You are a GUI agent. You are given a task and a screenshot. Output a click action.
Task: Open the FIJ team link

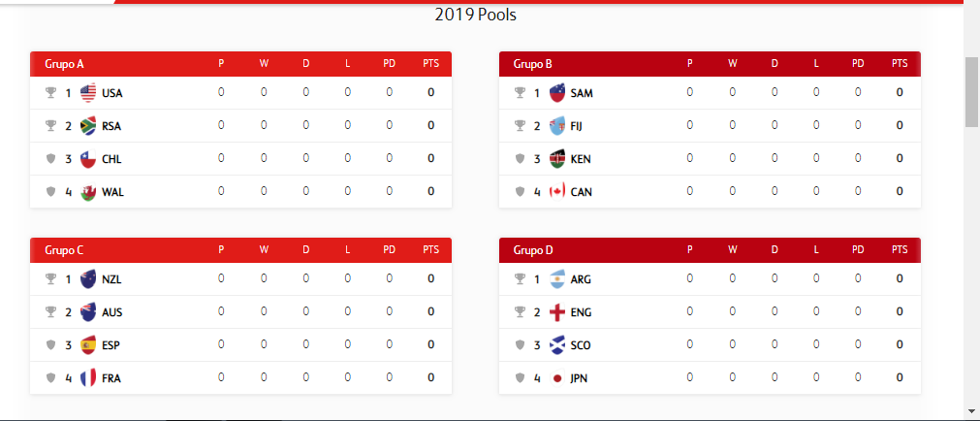[x=576, y=126]
